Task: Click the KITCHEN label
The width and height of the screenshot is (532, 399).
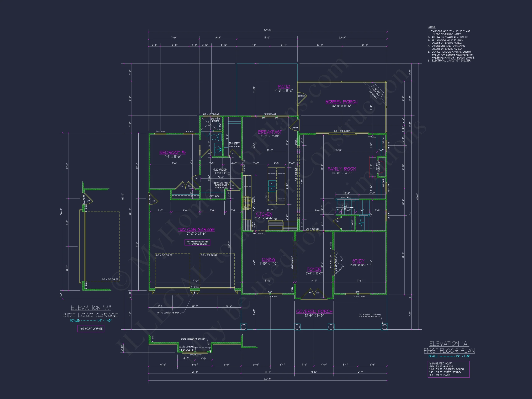Action: tap(264, 214)
